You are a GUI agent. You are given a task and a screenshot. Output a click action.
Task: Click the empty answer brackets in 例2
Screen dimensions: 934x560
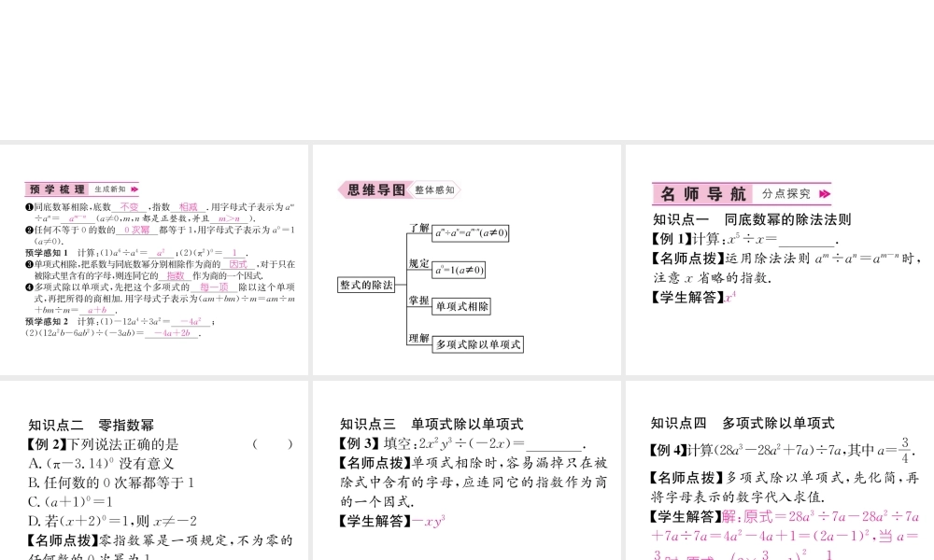[273, 444]
